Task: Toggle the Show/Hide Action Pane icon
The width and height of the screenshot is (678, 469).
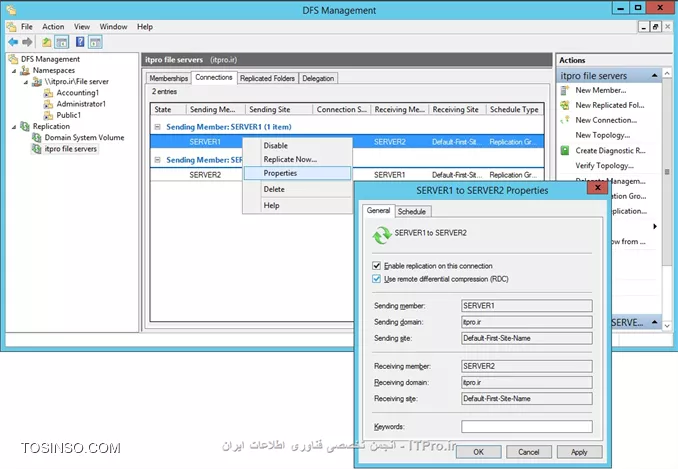Action: pyautogui.click(x=95, y=42)
